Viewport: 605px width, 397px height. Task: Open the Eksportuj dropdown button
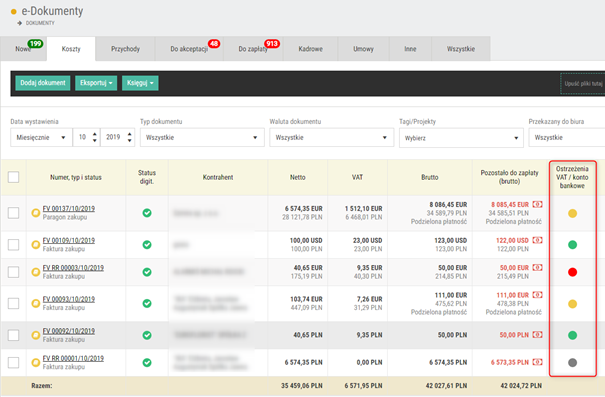coord(96,83)
